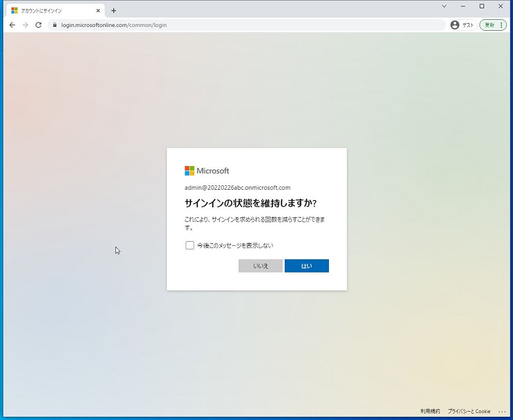Reload the page with the refresh icon
Image resolution: width=513 pixels, height=420 pixels.
coord(38,25)
